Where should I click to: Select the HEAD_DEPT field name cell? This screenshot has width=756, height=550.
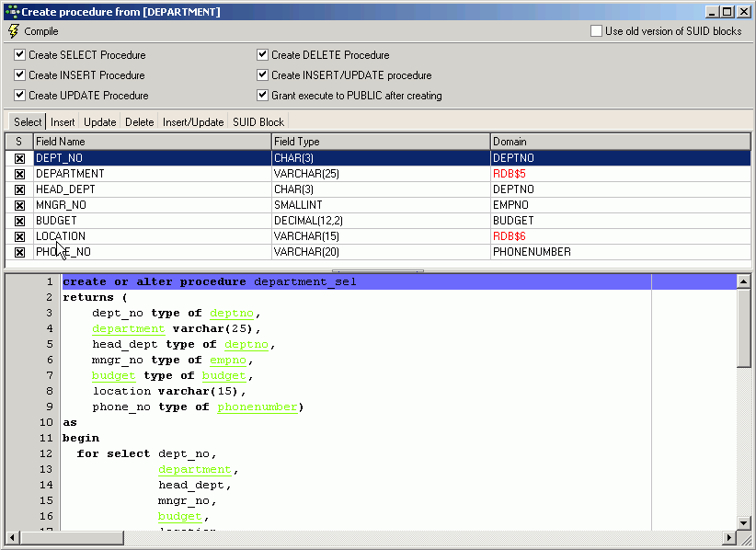click(153, 189)
